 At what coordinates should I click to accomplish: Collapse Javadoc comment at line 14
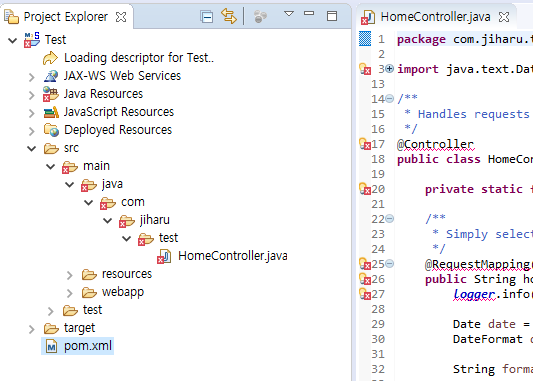pos(390,99)
